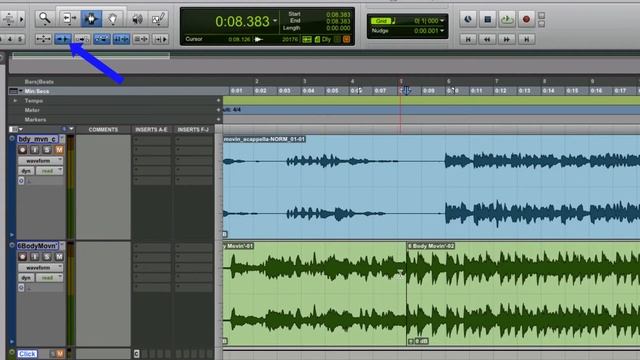The image size is (640, 360).
Task: Toggle input monitoring on 6BodyMovn' track
Action: [35, 256]
